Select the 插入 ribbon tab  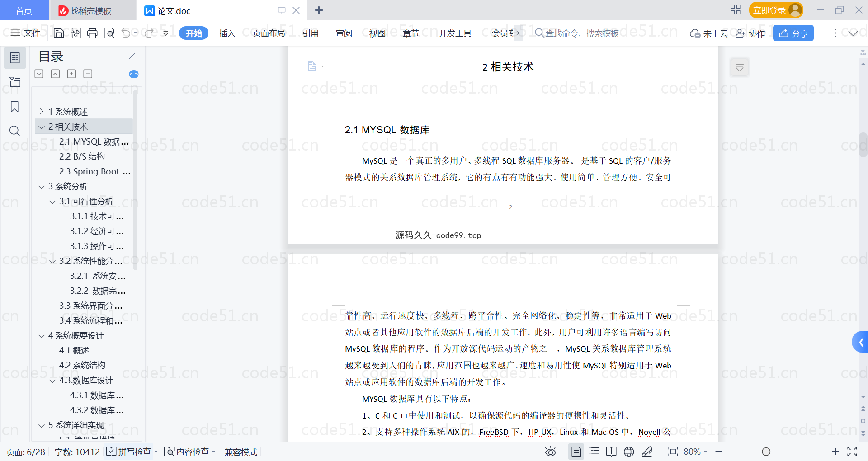[227, 33]
